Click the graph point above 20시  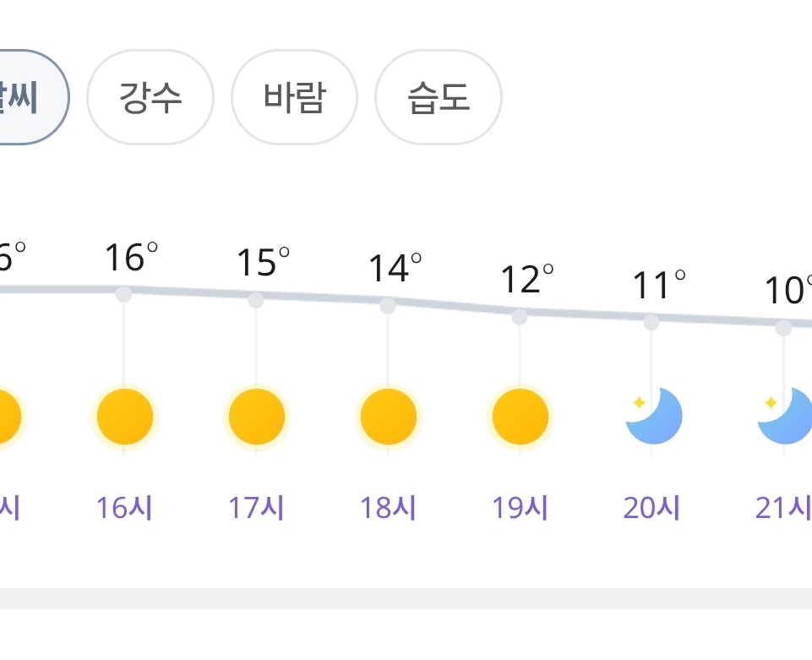point(651,322)
